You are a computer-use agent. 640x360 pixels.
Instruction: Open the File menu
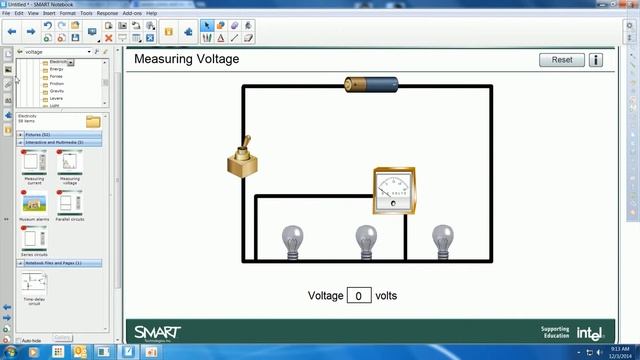coord(6,13)
